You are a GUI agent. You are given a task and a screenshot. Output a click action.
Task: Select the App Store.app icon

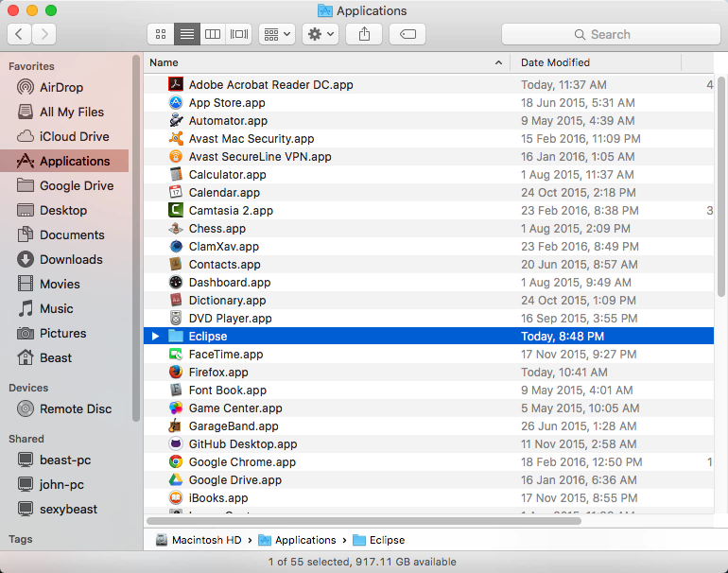(x=176, y=103)
